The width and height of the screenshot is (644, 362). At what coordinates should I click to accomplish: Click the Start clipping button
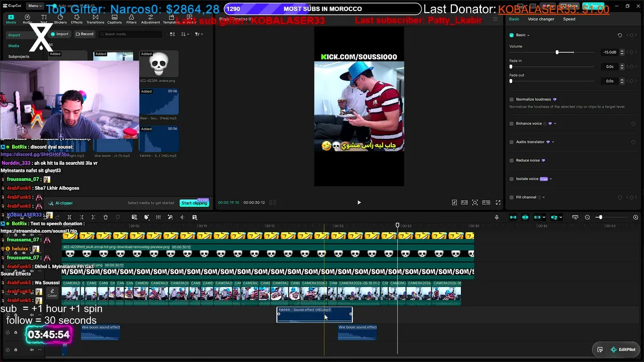[x=194, y=203]
